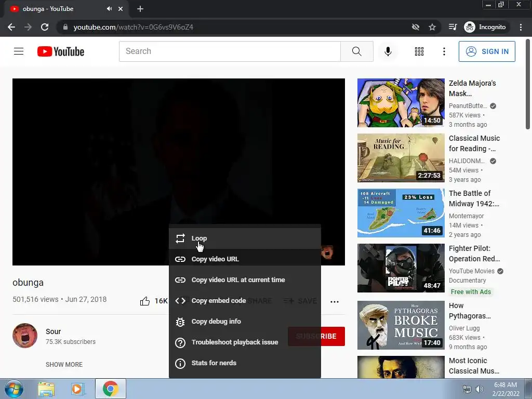Go back to the previous page
This screenshot has height=399, width=532.
pyautogui.click(x=11, y=27)
